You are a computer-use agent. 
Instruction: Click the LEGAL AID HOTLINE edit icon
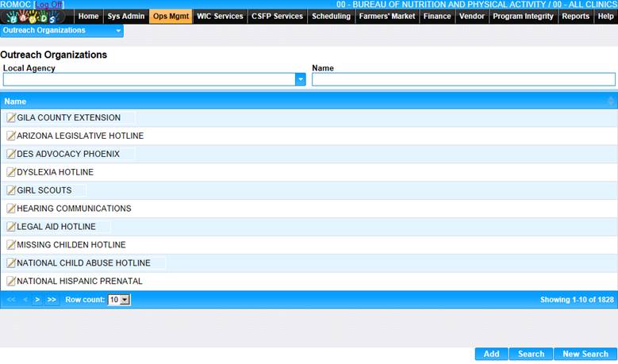[11, 228]
